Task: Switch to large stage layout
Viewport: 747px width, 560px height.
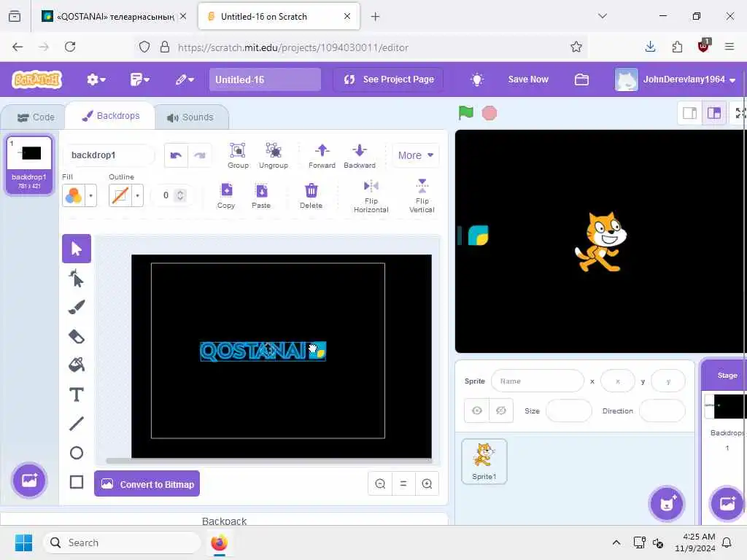Action: pyautogui.click(x=714, y=113)
